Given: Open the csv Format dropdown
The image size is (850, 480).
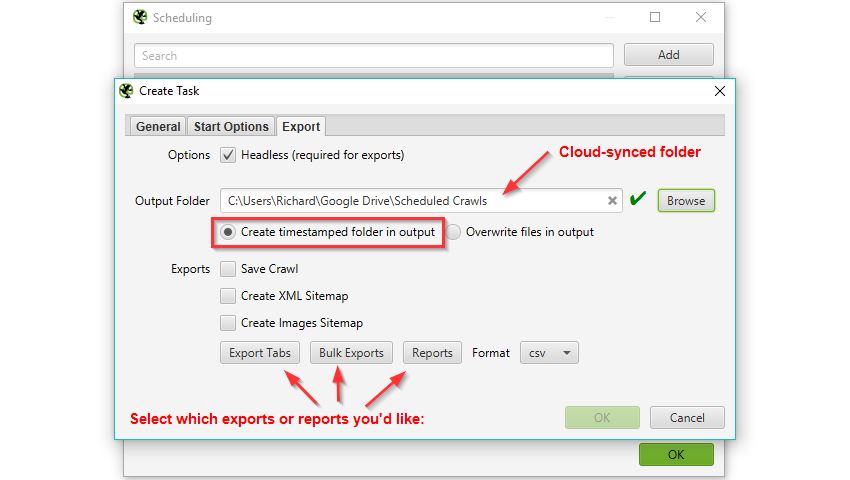Looking at the screenshot, I should coord(549,353).
